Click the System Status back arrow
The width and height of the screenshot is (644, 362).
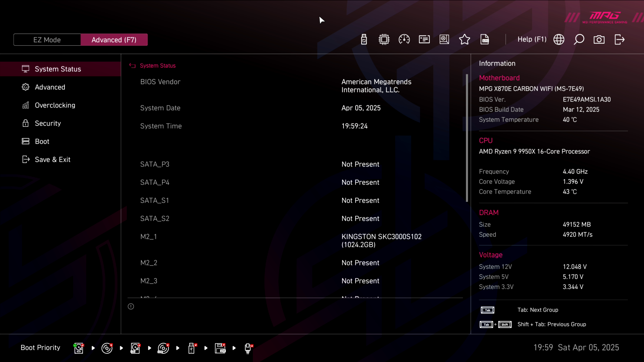[132, 66]
